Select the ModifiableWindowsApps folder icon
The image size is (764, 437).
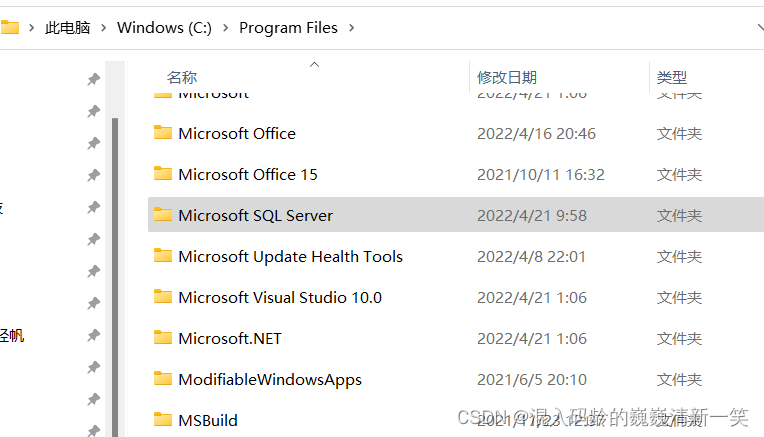[163, 378]
